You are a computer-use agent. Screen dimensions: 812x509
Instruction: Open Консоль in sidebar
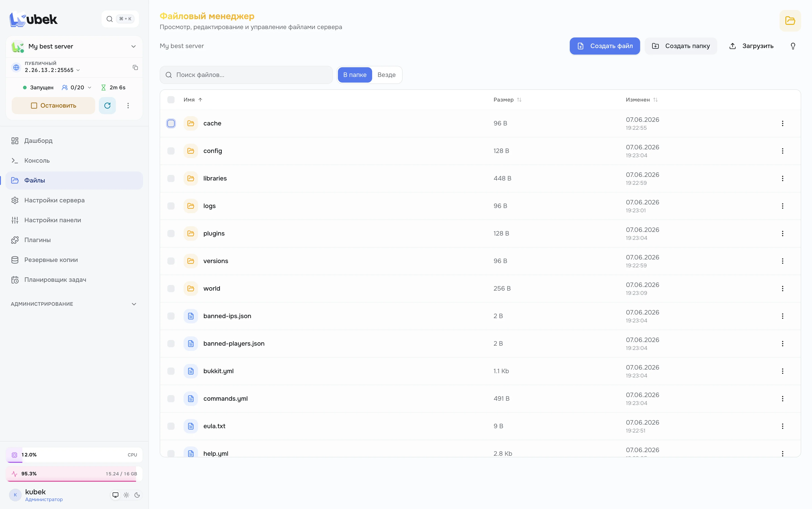74,161
